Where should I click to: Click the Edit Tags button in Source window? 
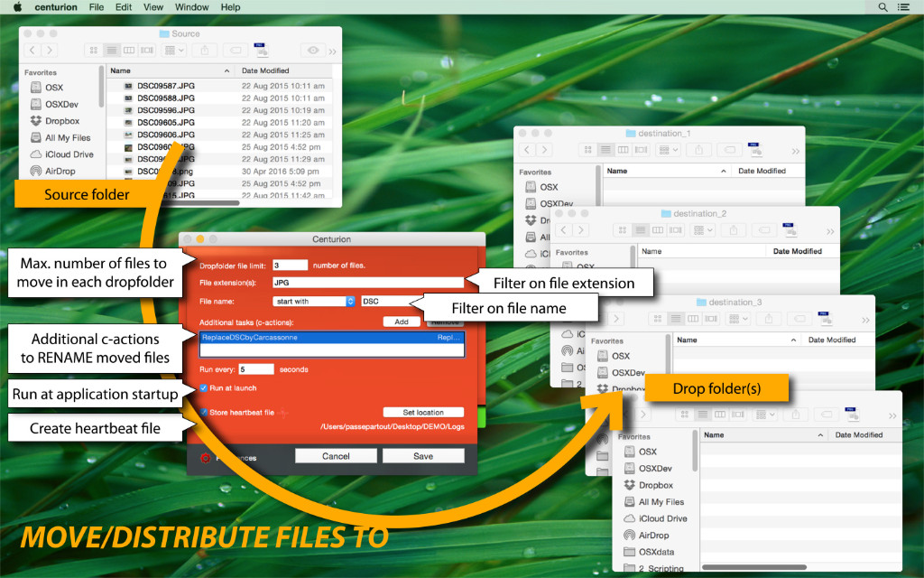point(236,51)
